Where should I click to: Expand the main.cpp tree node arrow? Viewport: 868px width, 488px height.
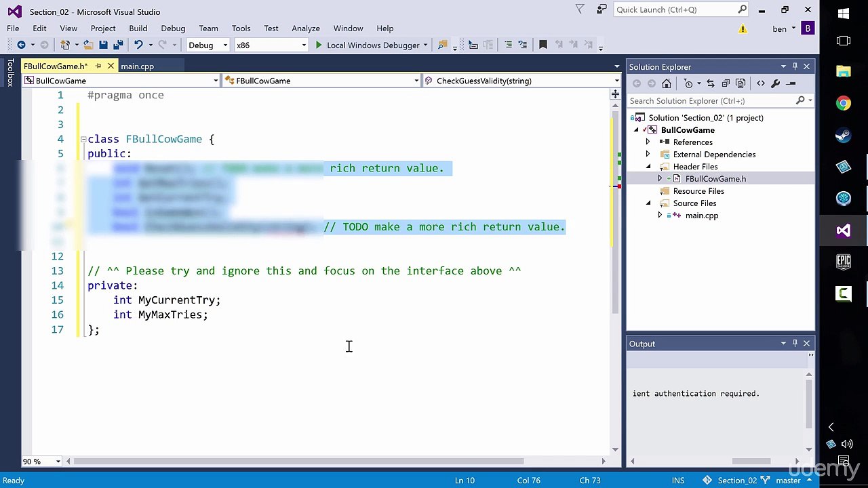tap(660, 216)
